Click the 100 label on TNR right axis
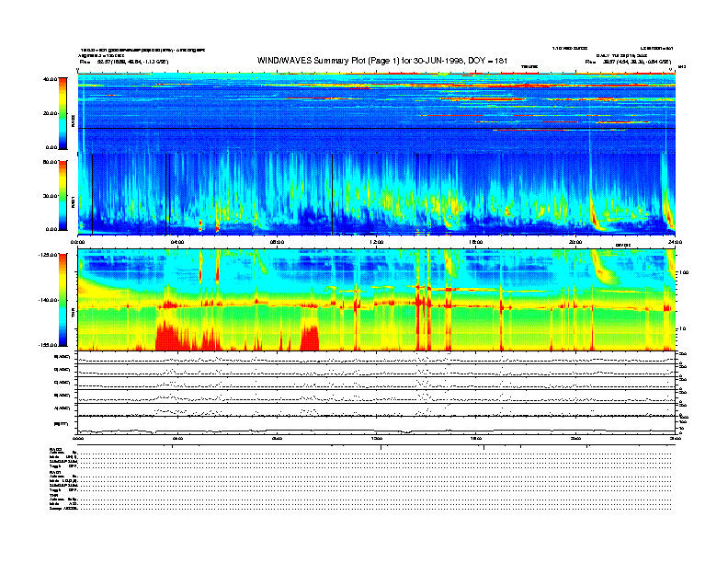This screenshot has height=563, width=728. [685, 272]
